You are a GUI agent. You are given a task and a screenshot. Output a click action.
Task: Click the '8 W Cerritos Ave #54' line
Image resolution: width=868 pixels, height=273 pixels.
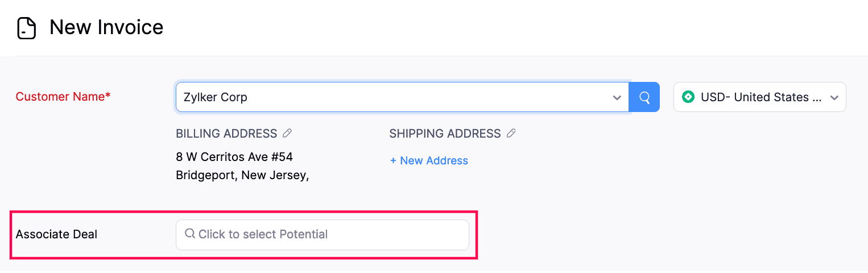(234, 157)
